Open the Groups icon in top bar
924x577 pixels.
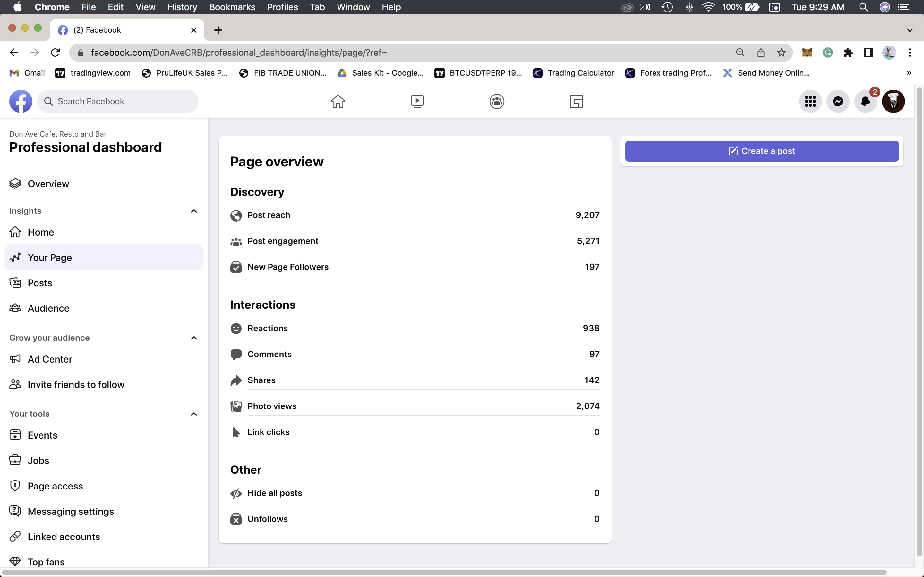pos(496,102)
